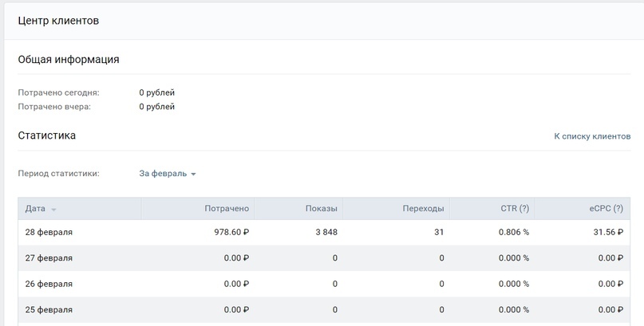This screenshot has height=326, width=644.
Task: Click the 'Показы' column header
Action: click(321, 208)
